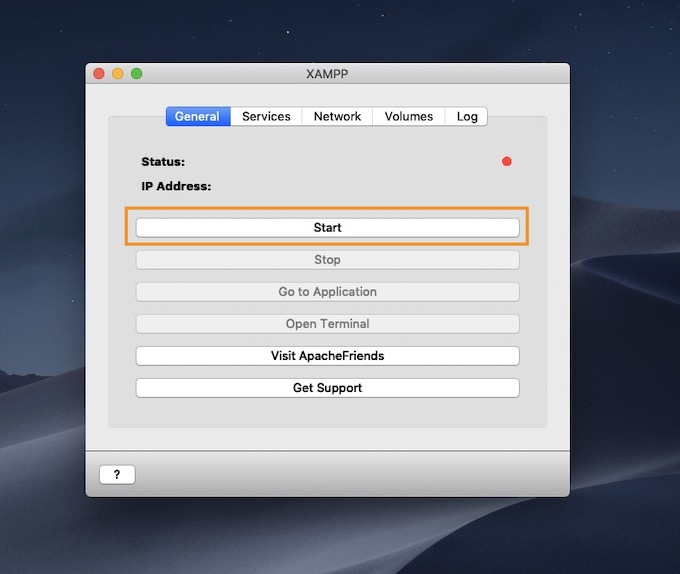Click the Start button

(x=327, y=228)
